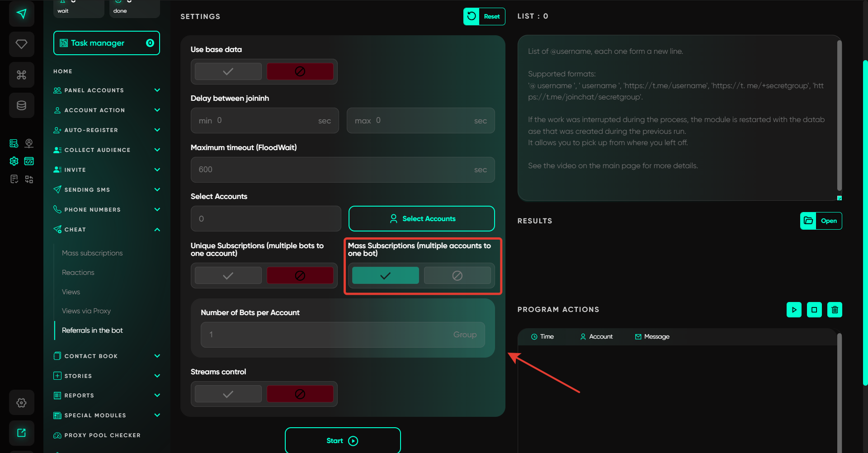The width and height of the screenshot is (868, 453).
Task: Open Mass subscriptions submenu item
Action: [92, 253]
